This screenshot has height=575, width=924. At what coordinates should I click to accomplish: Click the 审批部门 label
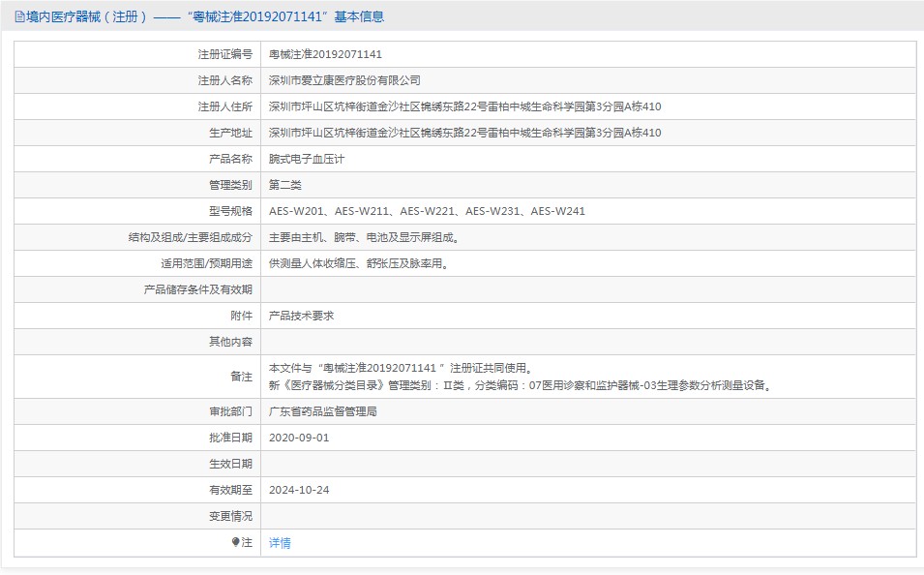pos(230,411)
